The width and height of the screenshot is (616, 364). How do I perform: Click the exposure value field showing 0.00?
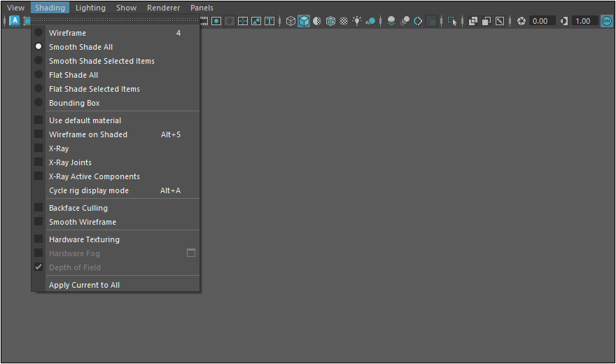[542, 21]
